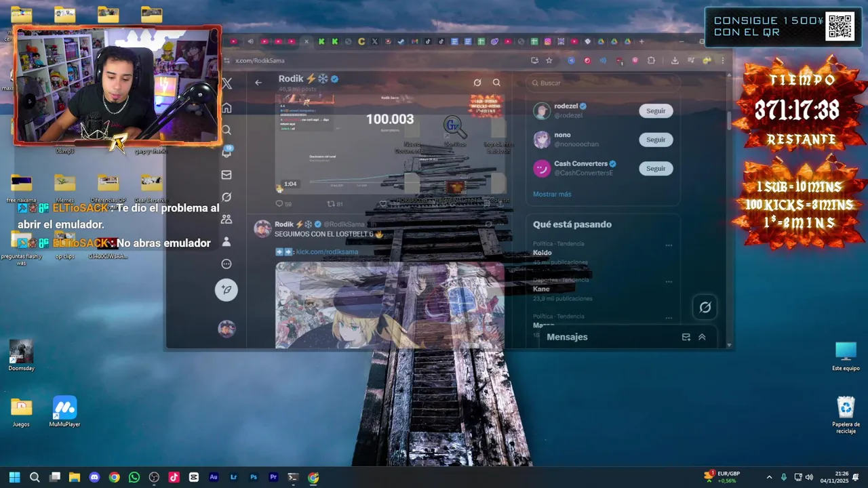This screenshot has height=488, width=868.
Task: Open new message icon in Mensajes bar
Action: coord(686,337)
